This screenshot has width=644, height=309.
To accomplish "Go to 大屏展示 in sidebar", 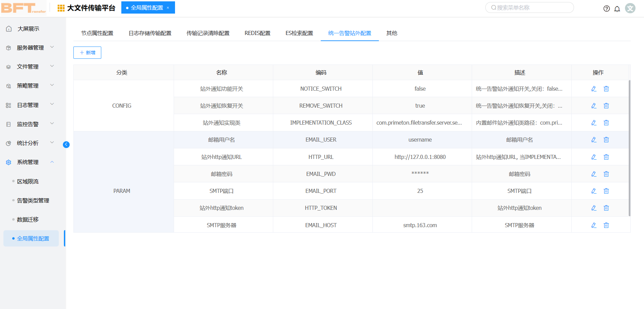I will coord(28,29).
